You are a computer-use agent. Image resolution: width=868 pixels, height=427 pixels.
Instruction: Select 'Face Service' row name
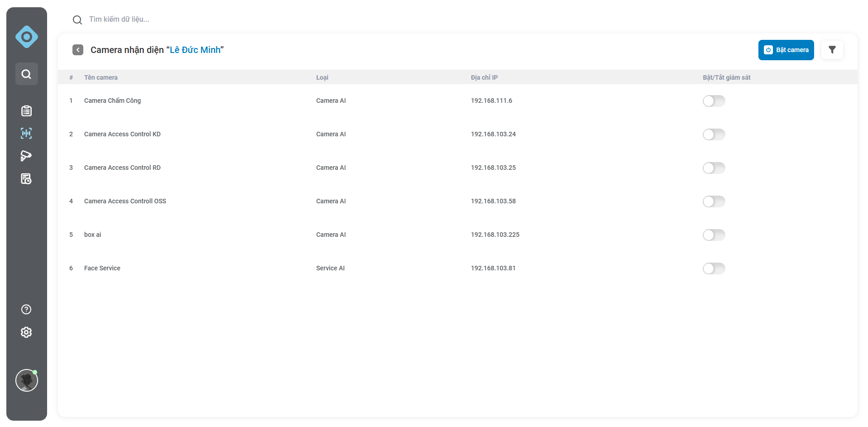[x=102, y=268]
